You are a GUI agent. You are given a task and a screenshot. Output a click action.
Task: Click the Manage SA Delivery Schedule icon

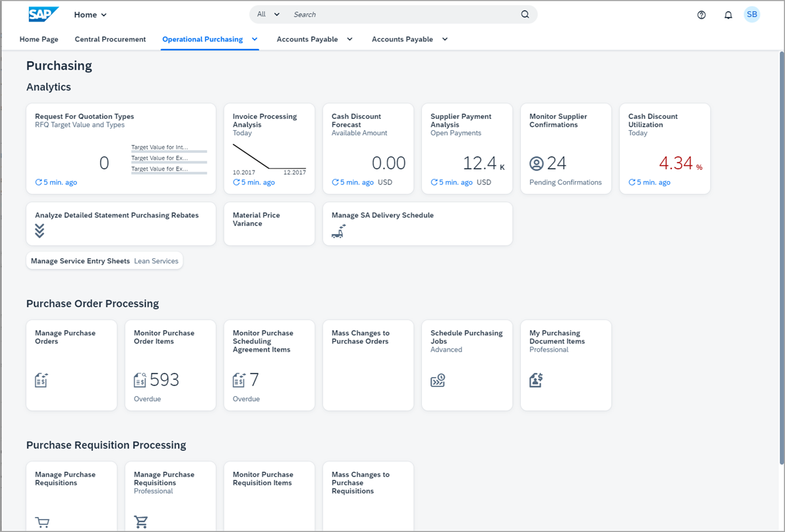point(339,231)
